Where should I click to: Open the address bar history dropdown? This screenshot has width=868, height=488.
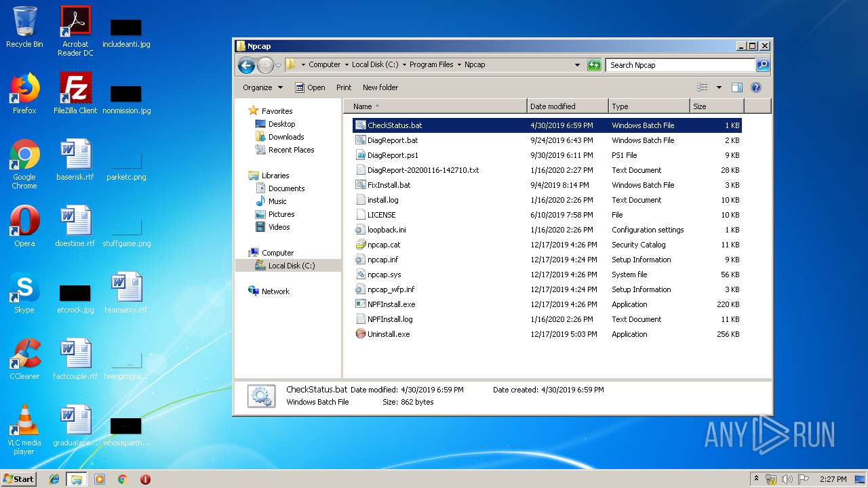577,65
